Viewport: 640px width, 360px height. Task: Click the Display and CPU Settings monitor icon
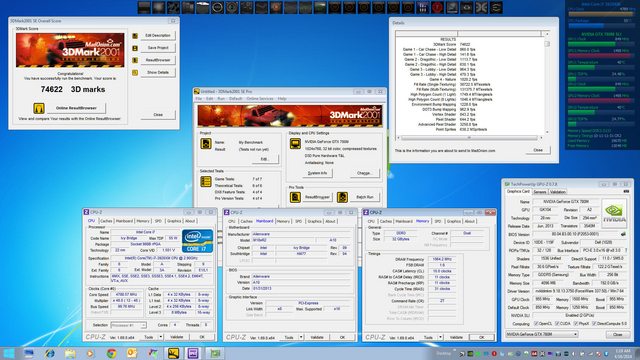click(295, 144)
